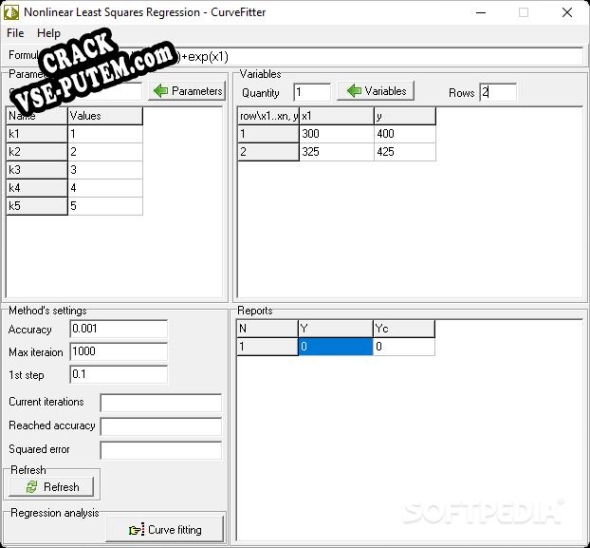Click the green arrow icon on Variables button
Viewport: 590px width, 548px height.
[x=354, y=91]
